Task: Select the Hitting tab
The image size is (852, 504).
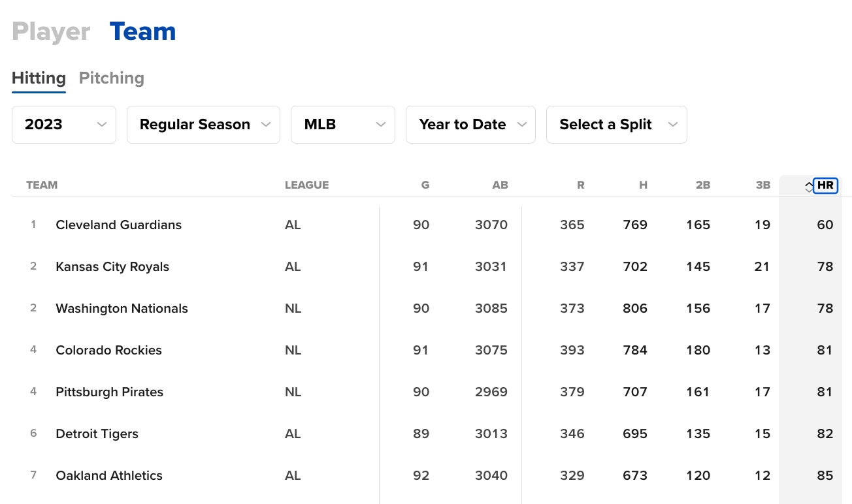Action: (x=39, y=78)
